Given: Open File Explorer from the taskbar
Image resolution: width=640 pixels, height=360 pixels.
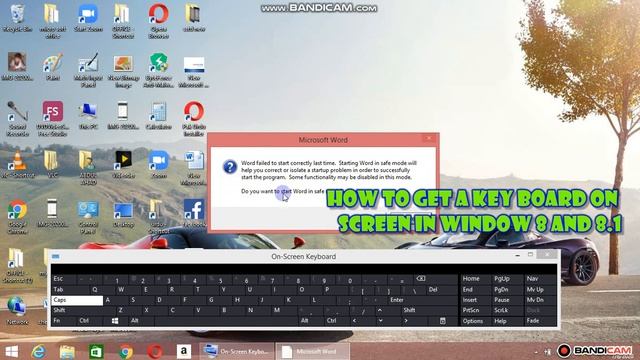Looking at the screenshot, I should [x=67, y=351].
